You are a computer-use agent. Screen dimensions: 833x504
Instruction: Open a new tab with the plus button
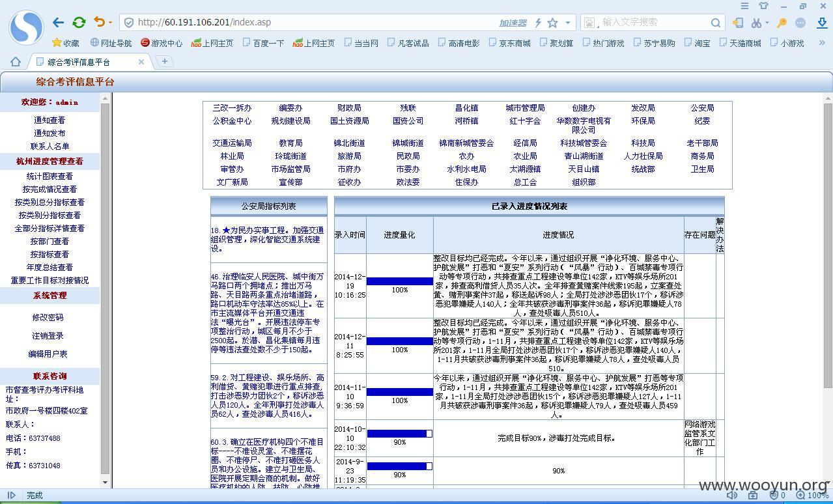165,61
